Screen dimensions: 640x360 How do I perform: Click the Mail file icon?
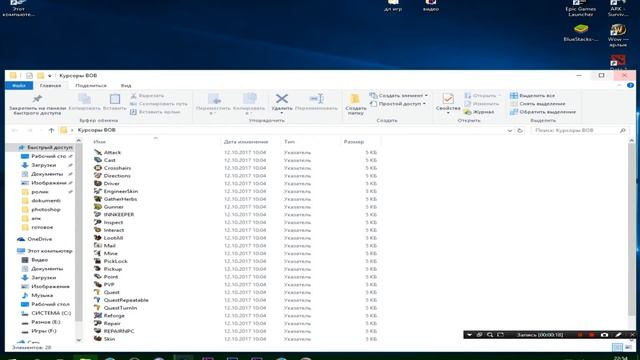98,245
